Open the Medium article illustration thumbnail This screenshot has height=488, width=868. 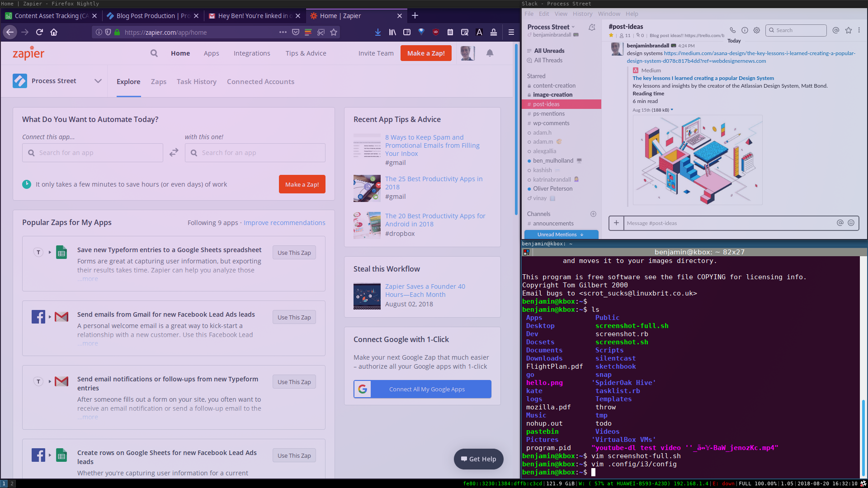[698, 160]
